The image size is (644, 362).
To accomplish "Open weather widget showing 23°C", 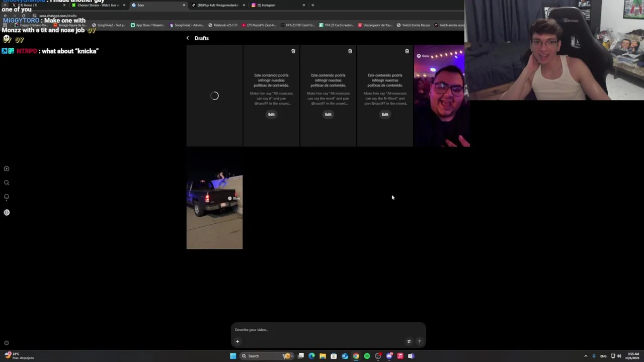I will pos(18,356).
